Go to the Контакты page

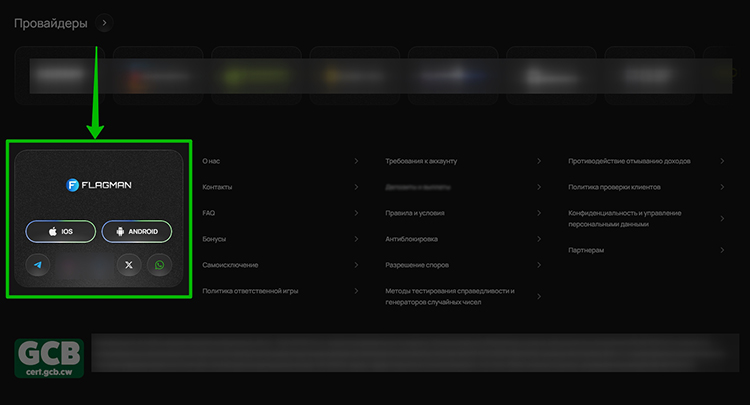pyautogui.click(x=217, y=187)
